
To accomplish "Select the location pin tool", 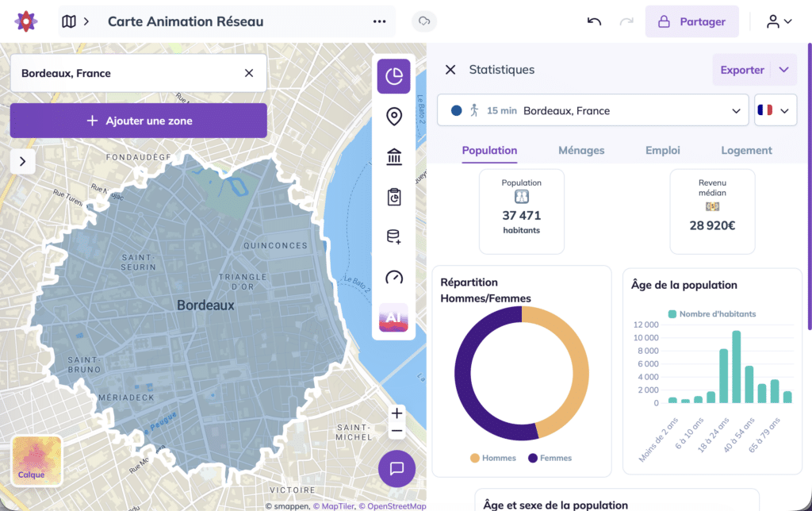I will tap(394, 116).
